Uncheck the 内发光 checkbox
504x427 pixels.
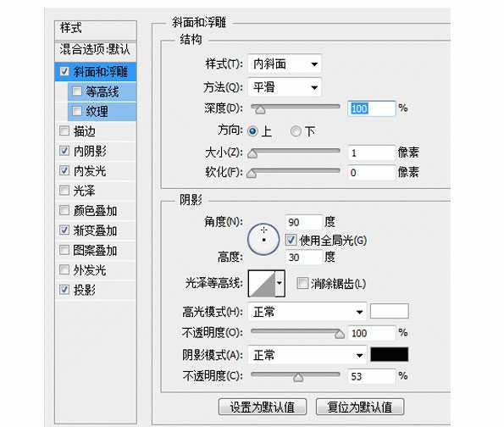point(64,170)
